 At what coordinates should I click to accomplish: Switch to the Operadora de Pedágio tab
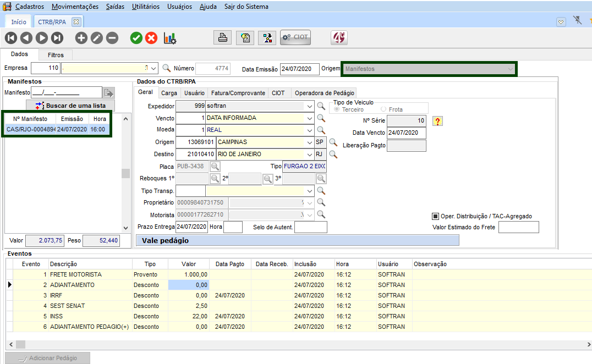pyautogui.click(x=325, y=93)
